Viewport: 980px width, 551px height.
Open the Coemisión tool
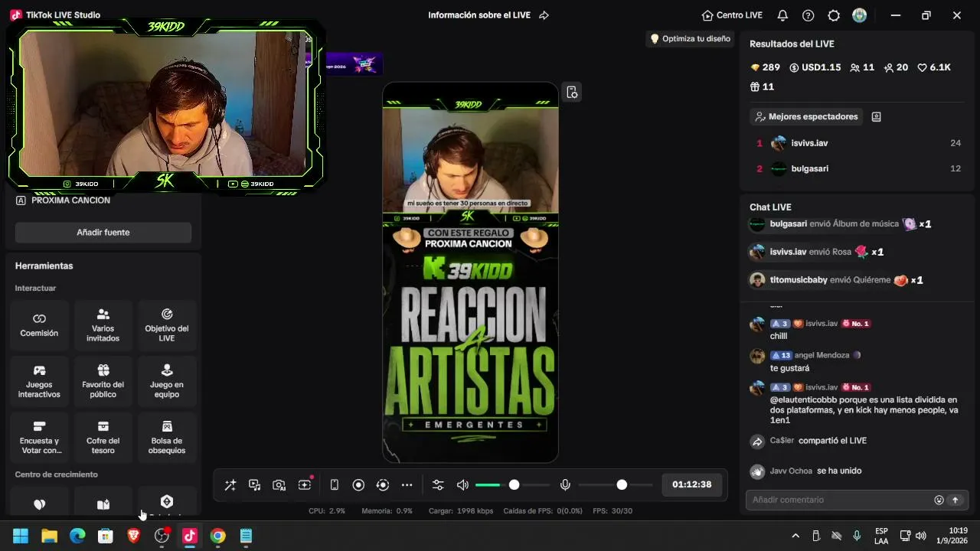(39, 325)
